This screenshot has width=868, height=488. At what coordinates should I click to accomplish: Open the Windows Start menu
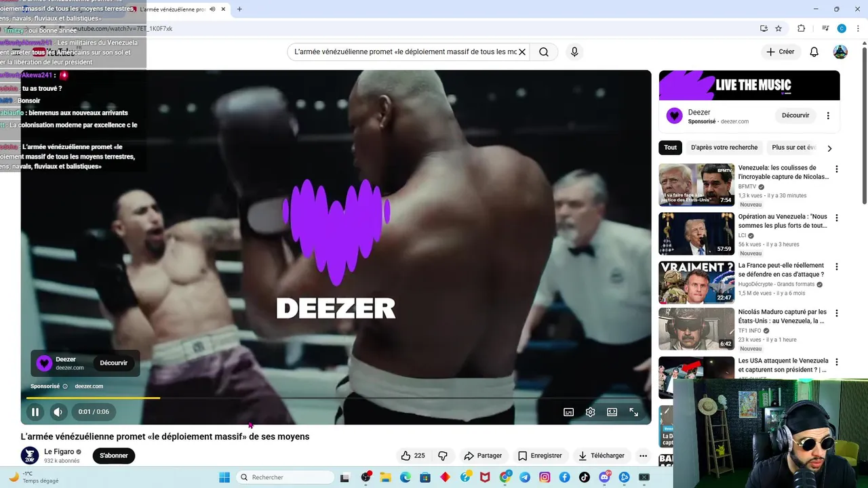click(x=224, y=477)
